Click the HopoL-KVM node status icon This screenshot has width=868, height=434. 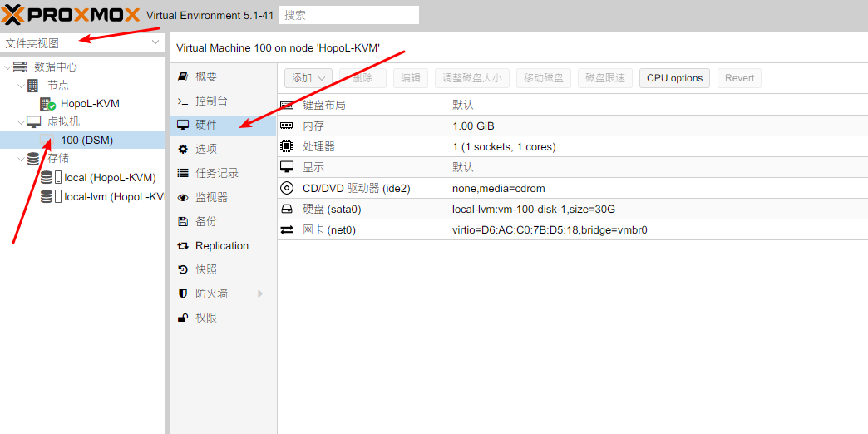[x=47, y=104]
